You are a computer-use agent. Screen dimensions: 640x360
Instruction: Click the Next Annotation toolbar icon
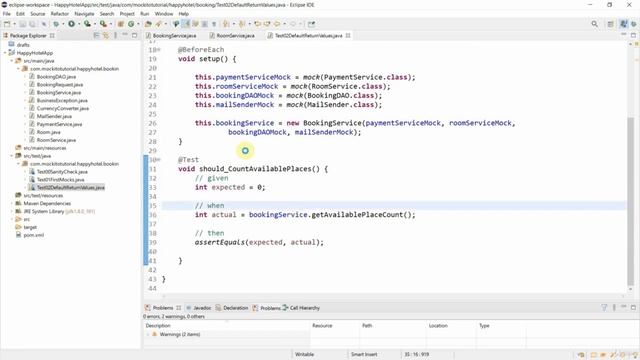pyautogui.click(x=226, y=24)
